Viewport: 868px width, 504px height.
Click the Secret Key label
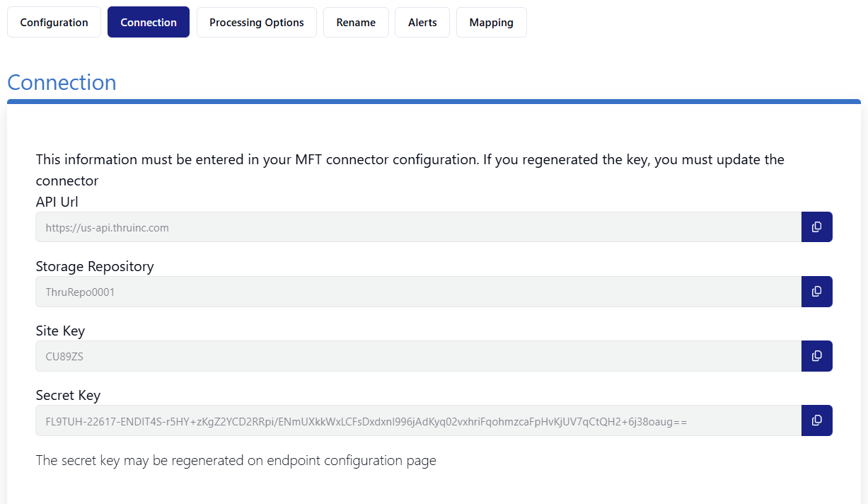tap(68, 395)
